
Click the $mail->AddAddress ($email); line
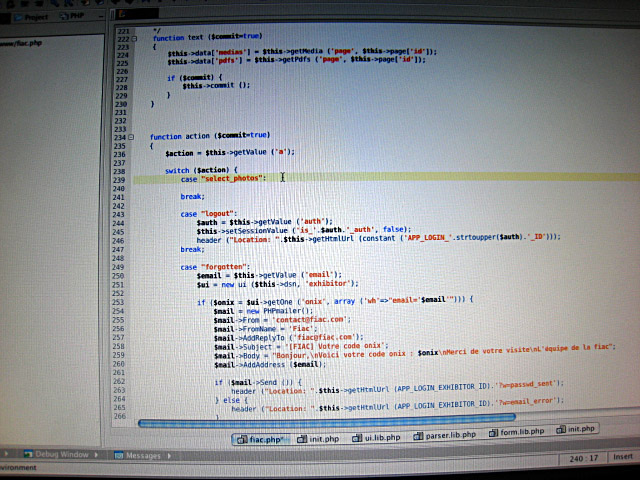point(270,364)
